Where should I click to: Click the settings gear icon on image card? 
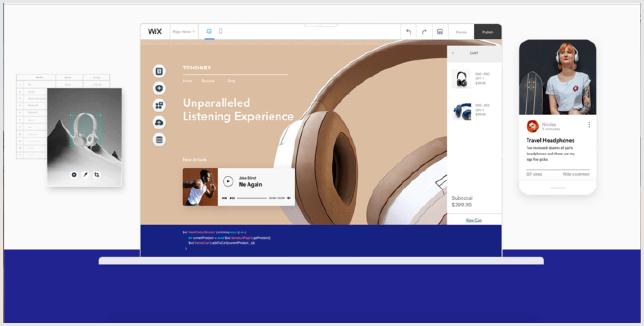pos(74,175)
